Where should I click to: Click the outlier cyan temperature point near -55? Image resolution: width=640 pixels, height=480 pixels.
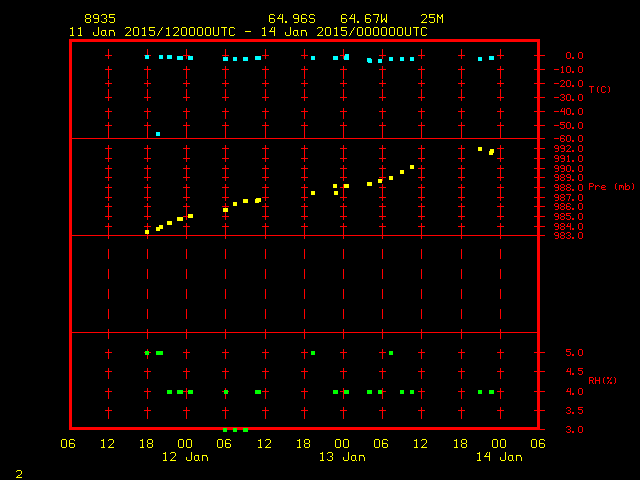coord(158,134)
